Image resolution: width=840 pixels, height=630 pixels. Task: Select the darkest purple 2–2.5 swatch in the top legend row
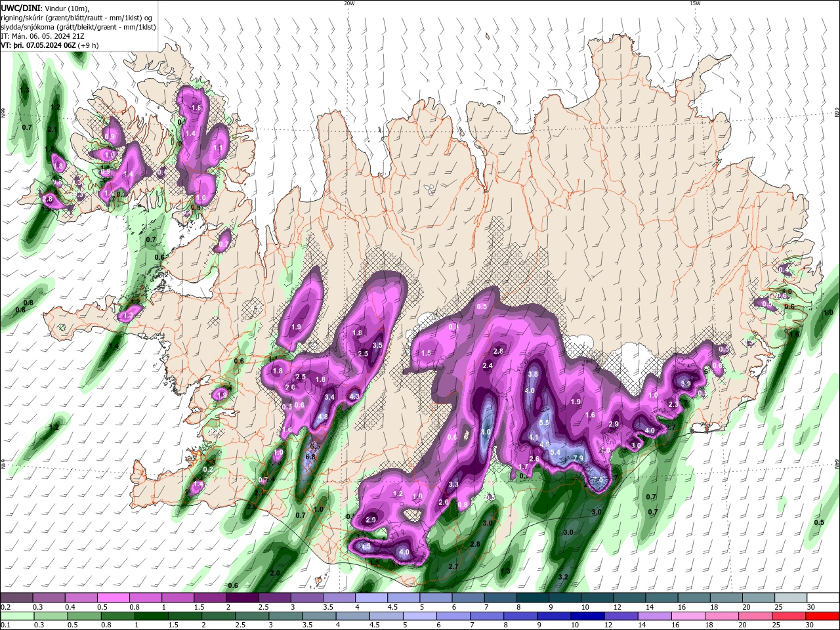(242, 598)
